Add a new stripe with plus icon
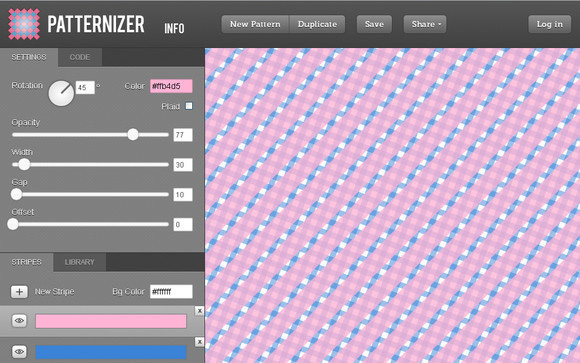Viewport: 580px width, 363px height. pos(19,292)
